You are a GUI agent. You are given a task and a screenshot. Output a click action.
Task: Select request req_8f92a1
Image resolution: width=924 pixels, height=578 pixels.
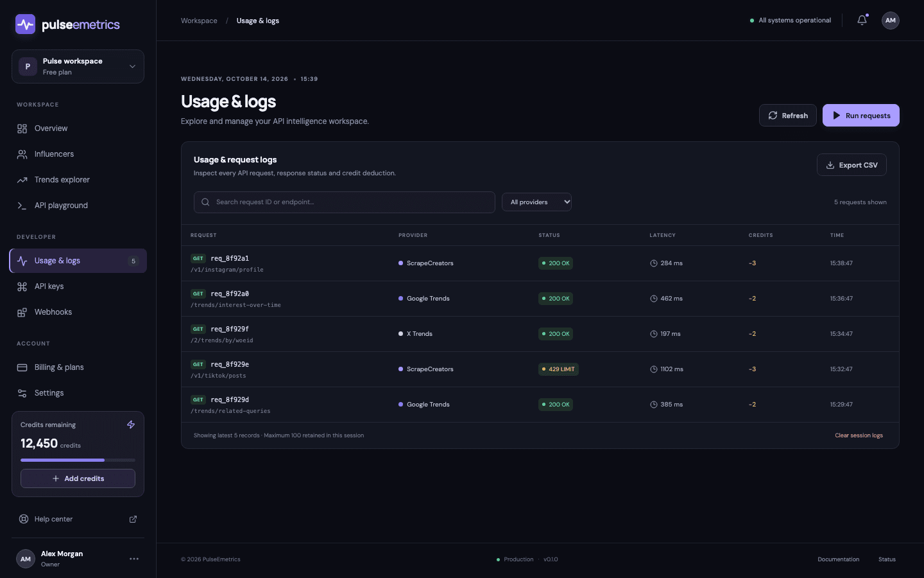coord(230,258)
